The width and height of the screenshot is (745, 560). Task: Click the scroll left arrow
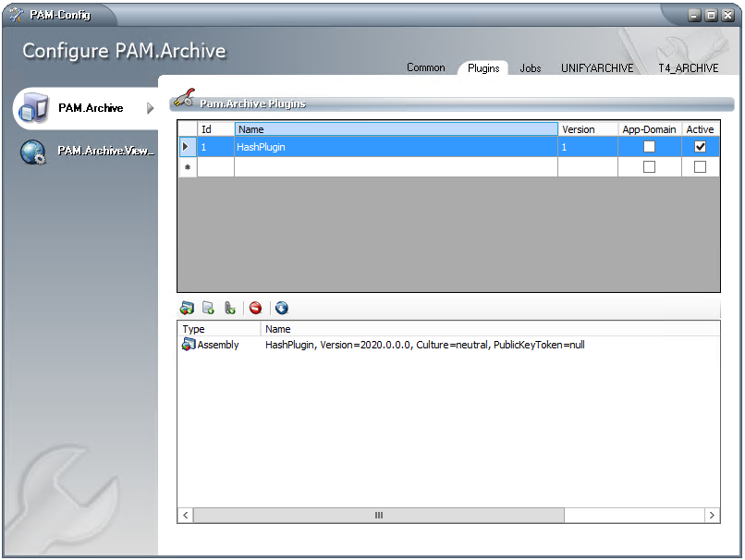185,515
